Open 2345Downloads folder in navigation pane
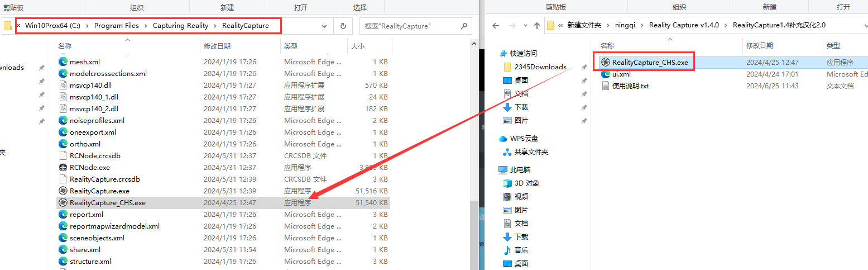868x270 pixels. (540, 67)
